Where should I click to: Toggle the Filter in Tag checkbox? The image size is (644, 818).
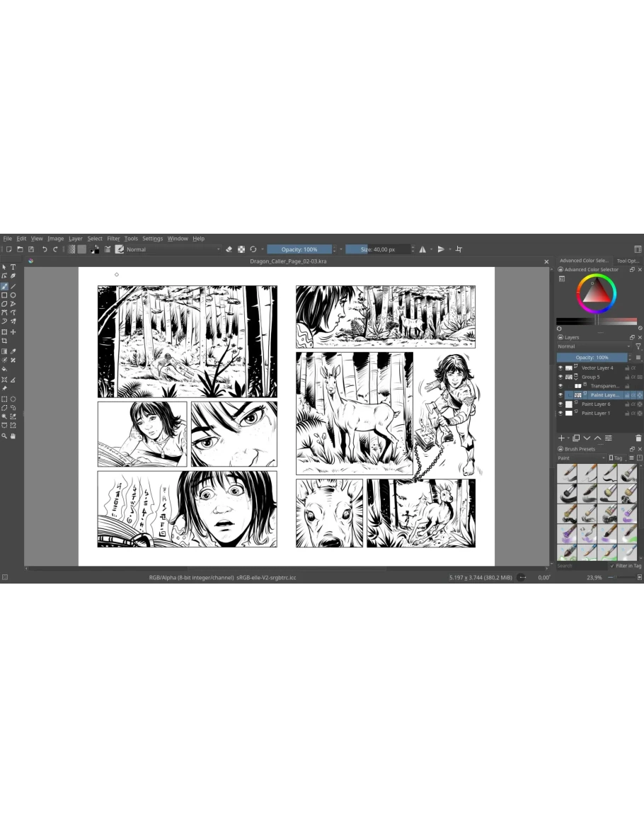pyautogui.click(x=613, y=566)
